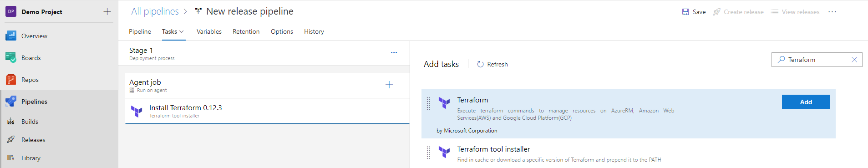The image size is (868, 168).
Task: Click the Save disk icon
Action: point(685,12)
